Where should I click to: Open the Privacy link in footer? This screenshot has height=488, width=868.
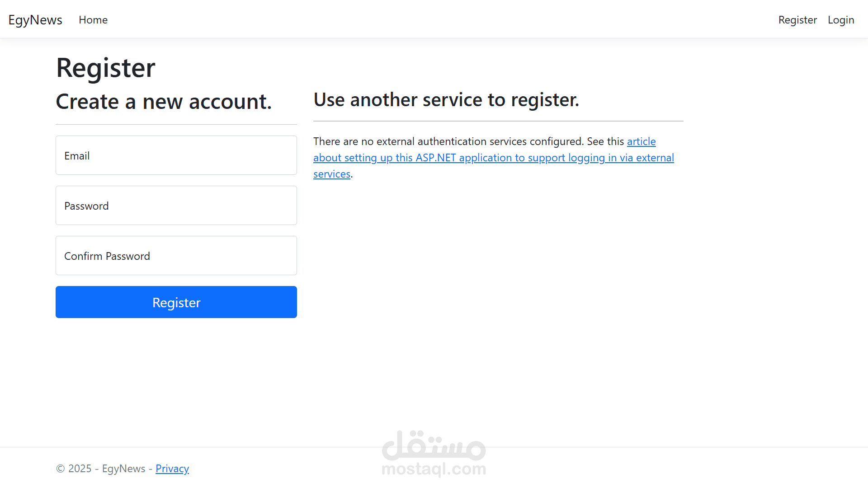point(172,469)
